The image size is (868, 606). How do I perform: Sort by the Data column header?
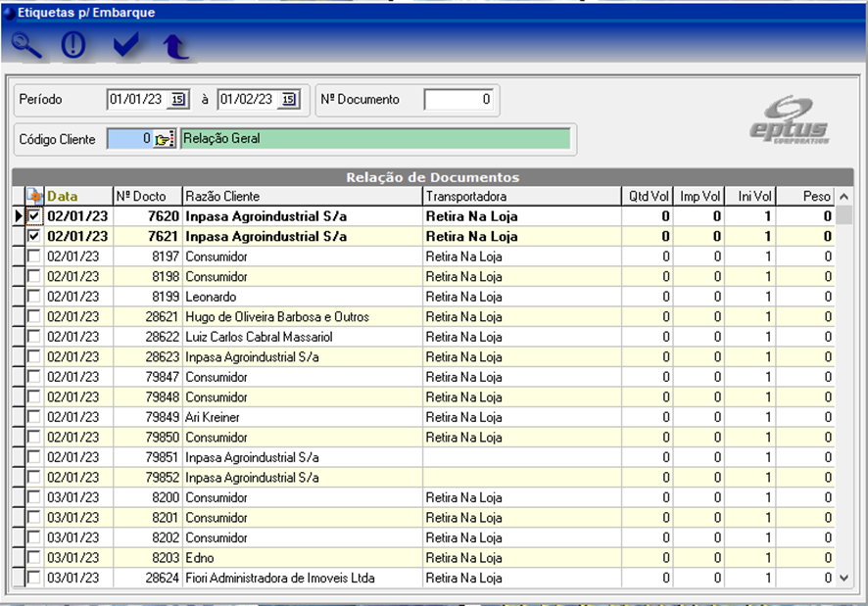(x=63, y=197)
